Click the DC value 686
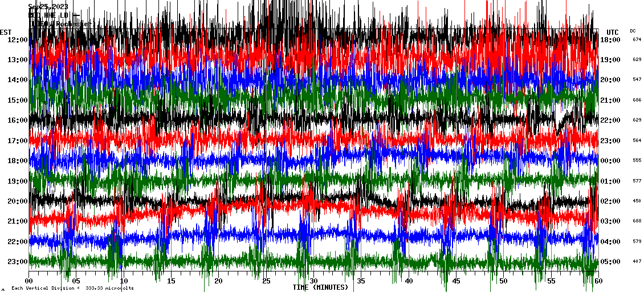 coord(637,100)
